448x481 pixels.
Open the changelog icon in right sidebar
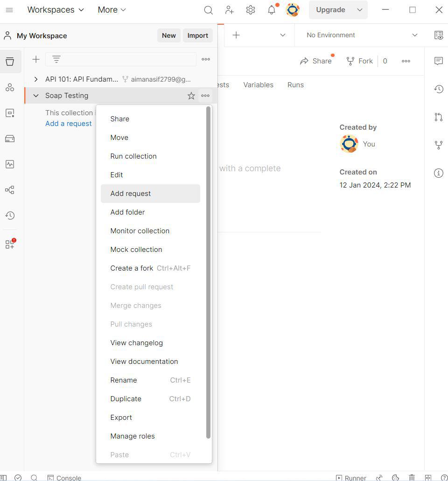click(439, 89)
